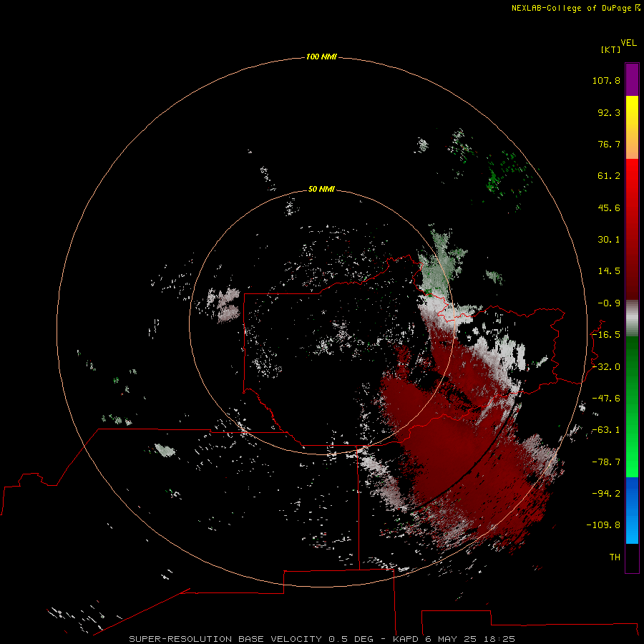Image resolution: width=644 pixels, height=644 pixels.
Task: Click the 92.3 legend value
Action: pos(609,112)
